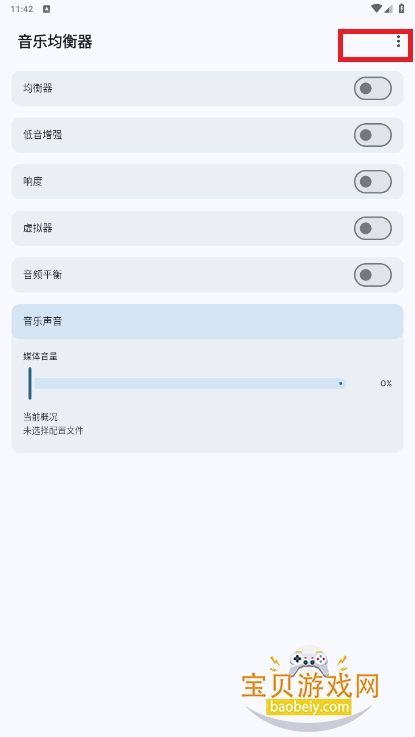
Task: Open the 当前概况 profile selector
Action: click(x=40, y=417)
